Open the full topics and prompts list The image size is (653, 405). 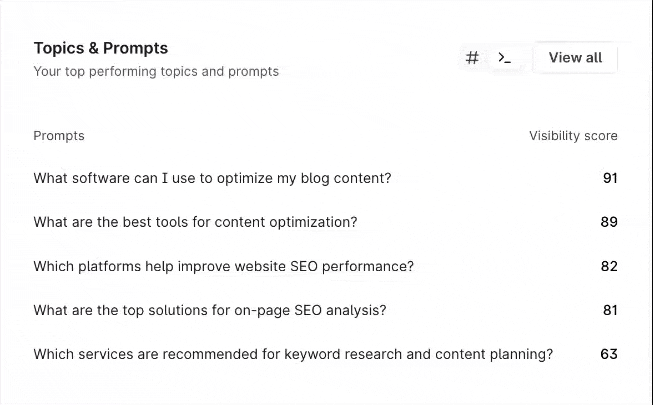(575, 58)
